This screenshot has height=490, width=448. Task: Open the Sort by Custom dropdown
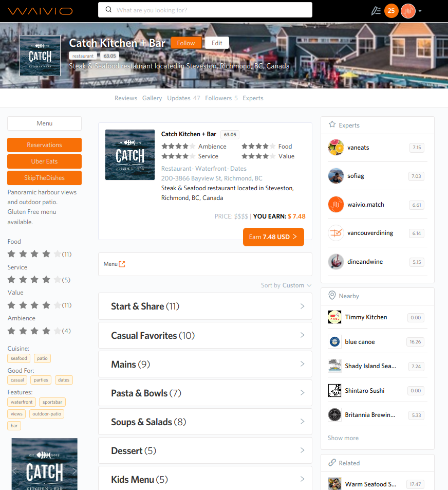[x=286, y=285]
